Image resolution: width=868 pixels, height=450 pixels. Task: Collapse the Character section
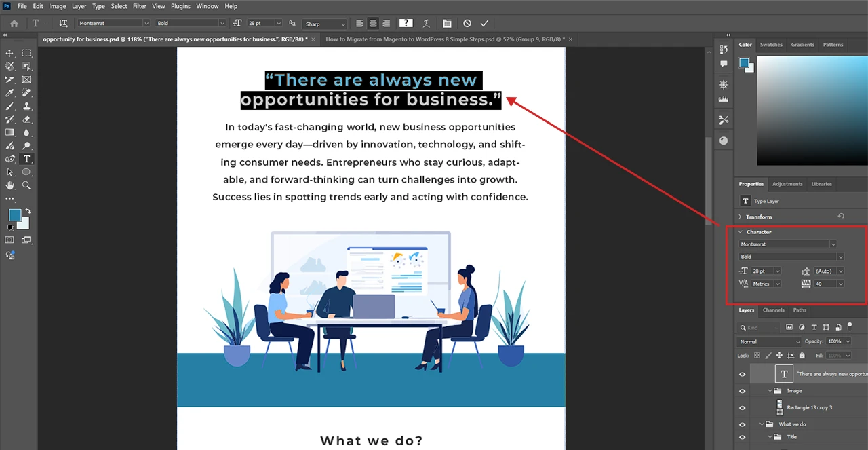(740, 232)
